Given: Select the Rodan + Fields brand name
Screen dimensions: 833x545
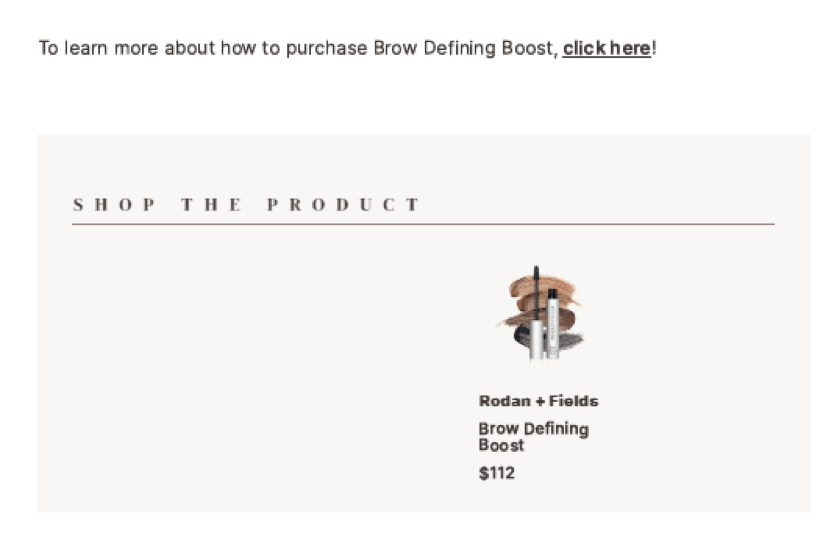Looking at the screenshot, I should pyautogui.click(x=538, y=401).
